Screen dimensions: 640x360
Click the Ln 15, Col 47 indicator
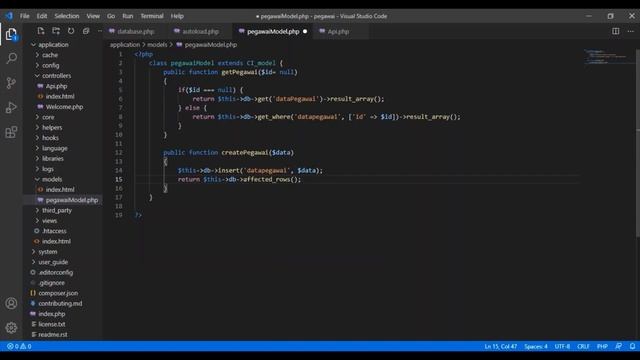tap(500, 347)
